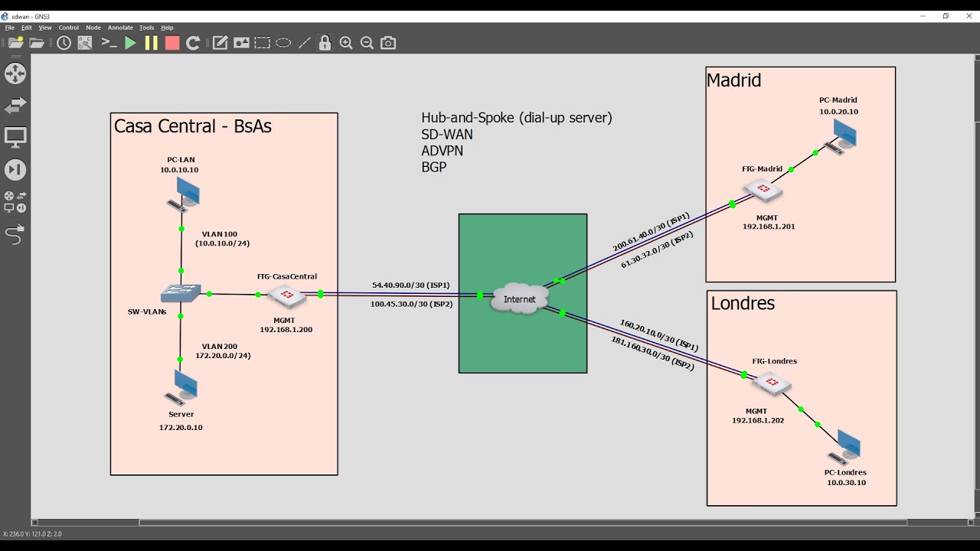The width and height of the screenshot is (980, 551).
Task: Open the Control menu
Action: pos(69,28)
